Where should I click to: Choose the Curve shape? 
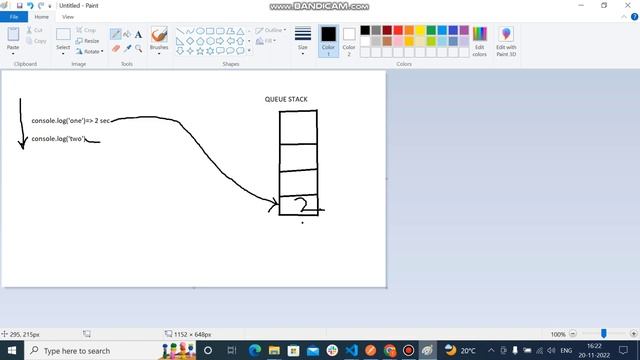(190, 31)
